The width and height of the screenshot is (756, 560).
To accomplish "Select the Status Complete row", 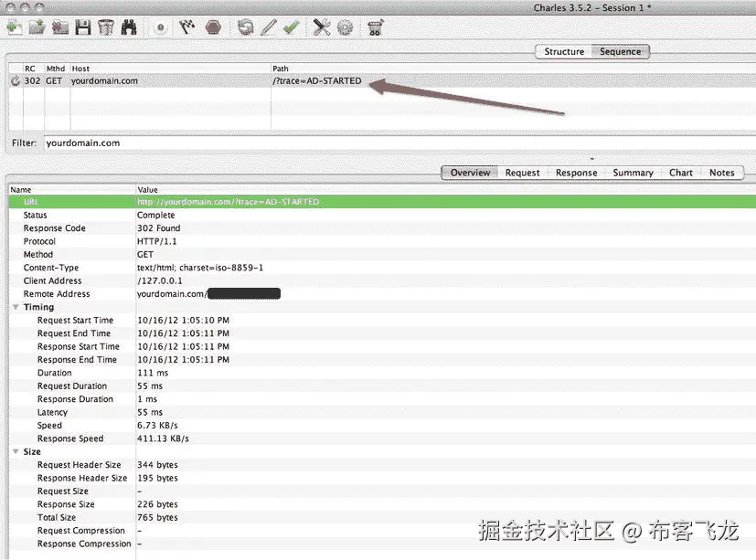I will click(x=382, y=215).
